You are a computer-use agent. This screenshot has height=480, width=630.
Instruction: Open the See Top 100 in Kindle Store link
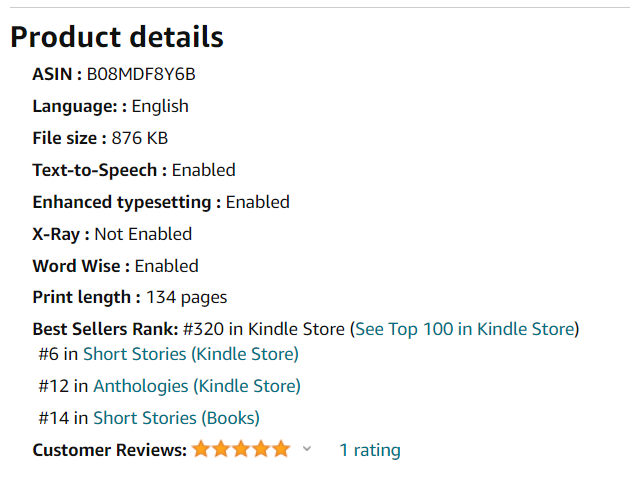[465, 329]
